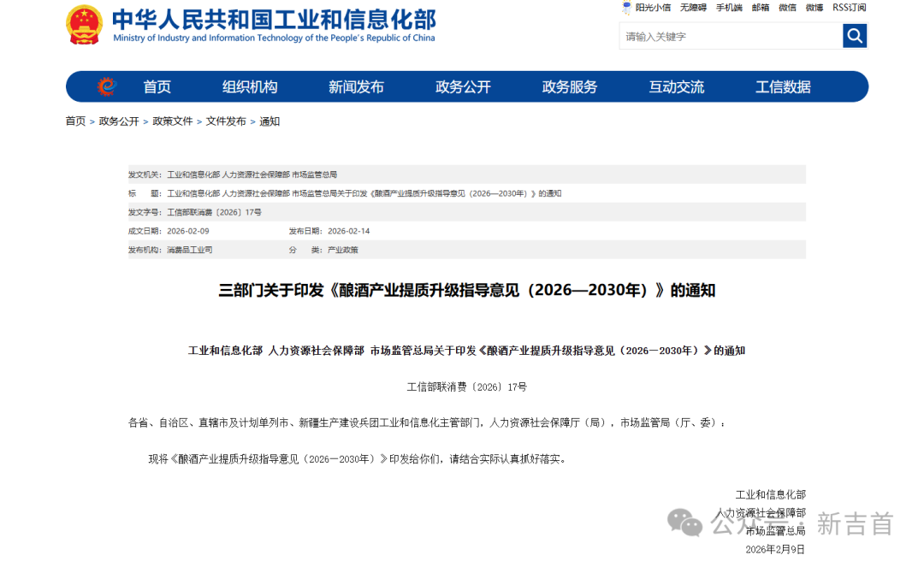Viewport: 924px width, 561px height.
Task: Go back to 文件发布 breadcrumb
Action: point(226,121)
